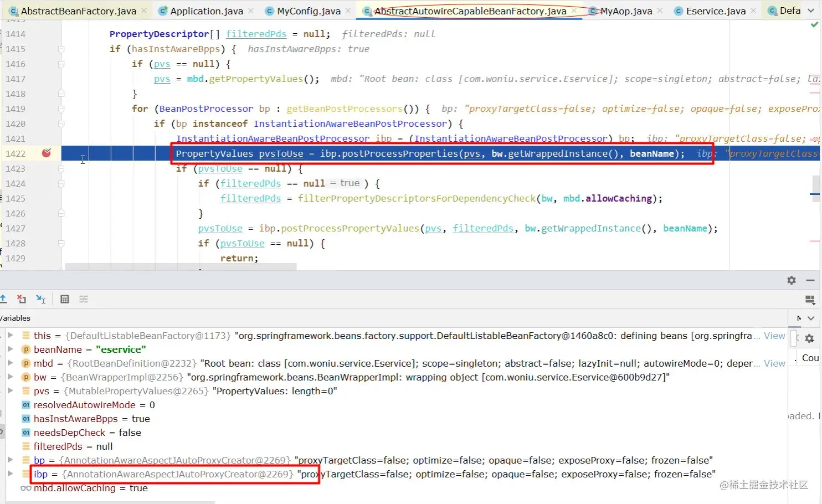Click the View link on the 'this' row
This screenshot has width=822, height=504.
[x=774, y=336]
